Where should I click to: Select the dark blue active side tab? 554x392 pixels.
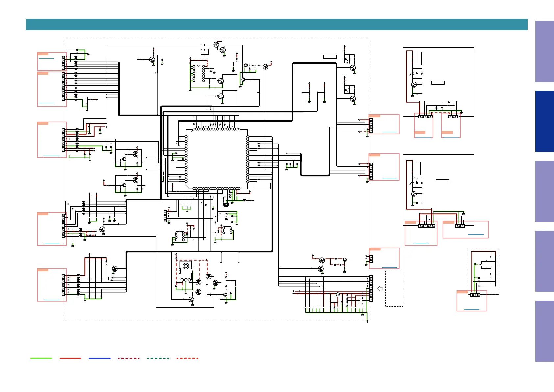coord(544,121)
